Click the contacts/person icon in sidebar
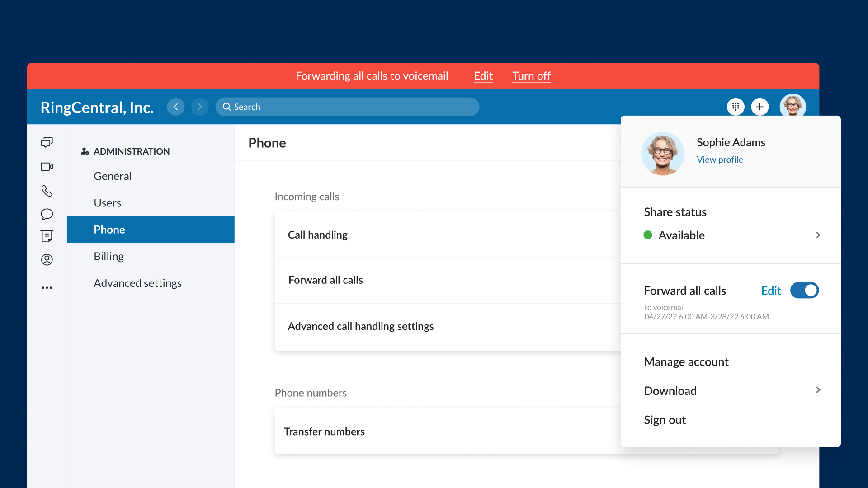 click(47, 258)
